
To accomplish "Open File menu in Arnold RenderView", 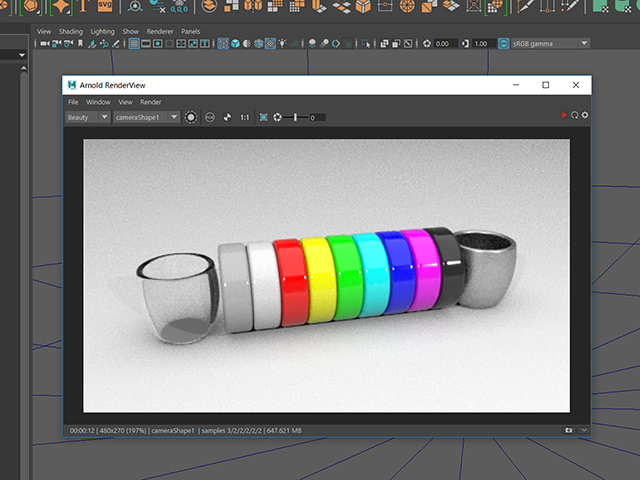I will pos(73,102).
